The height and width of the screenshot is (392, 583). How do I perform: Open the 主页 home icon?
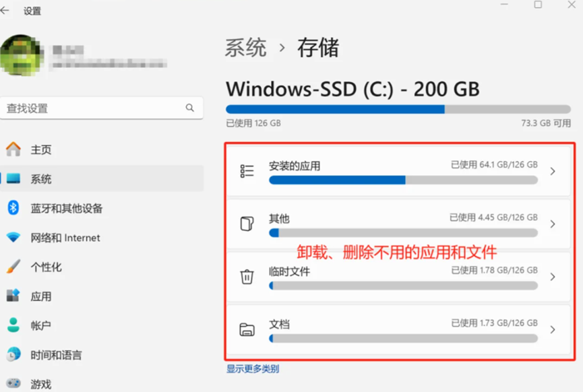14,150
